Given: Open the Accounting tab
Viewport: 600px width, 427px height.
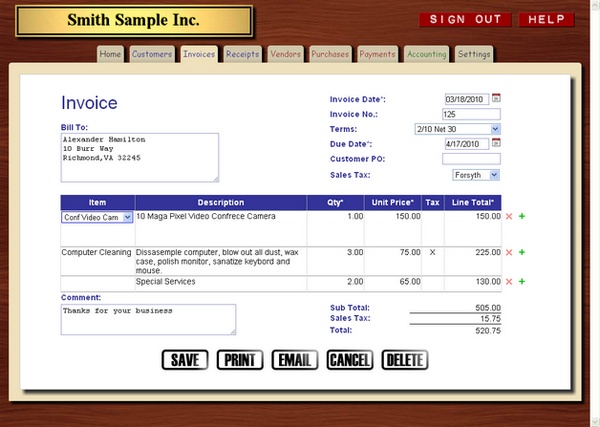Looking at the screenshot, I should pos(427,54).
